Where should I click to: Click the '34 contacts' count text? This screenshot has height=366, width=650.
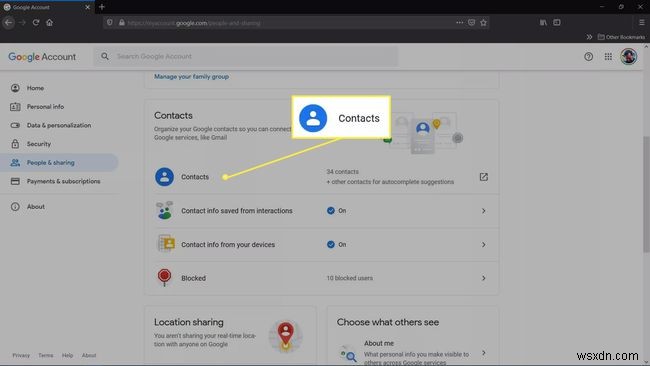tap(342, 172)
